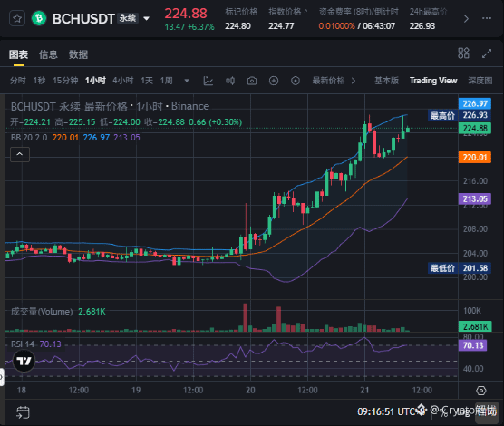504x426 pixels.
Task: Select the 分时 time interval
Action: 18,81
